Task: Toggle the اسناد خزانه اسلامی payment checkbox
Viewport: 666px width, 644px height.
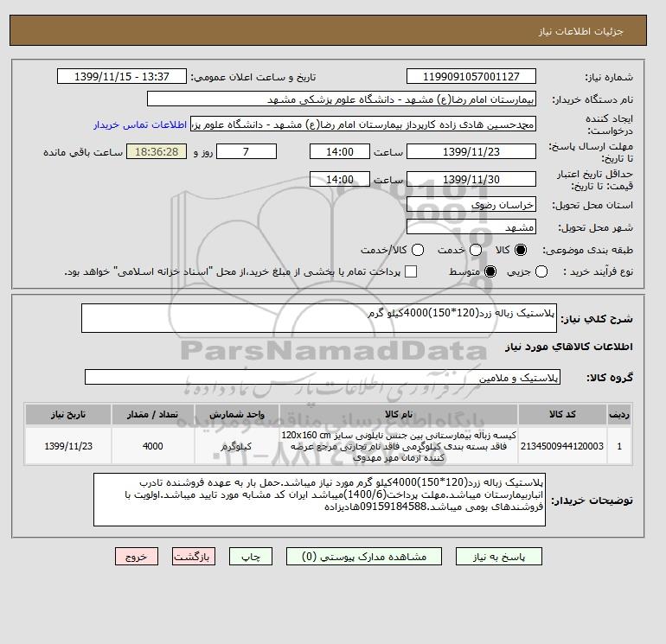Action: (411, 271)
